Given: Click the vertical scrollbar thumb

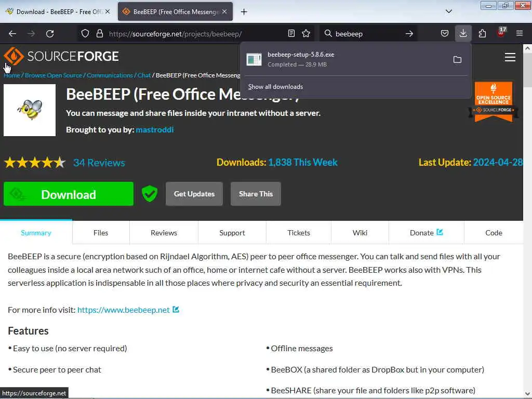Looking at the screenshot, I should pos(527,70).
